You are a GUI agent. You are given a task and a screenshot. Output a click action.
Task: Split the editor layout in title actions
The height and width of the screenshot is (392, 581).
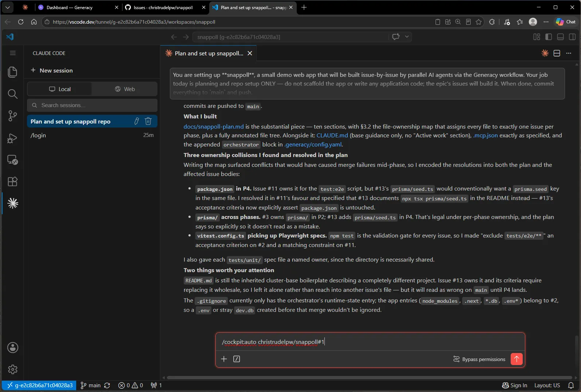click(x=557, y=53)
